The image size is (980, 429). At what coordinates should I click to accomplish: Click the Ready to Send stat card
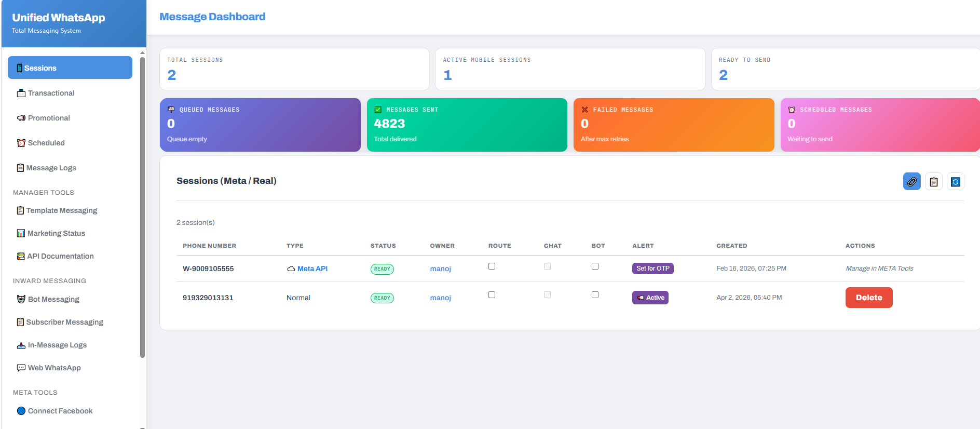click(x=846, y=69)
